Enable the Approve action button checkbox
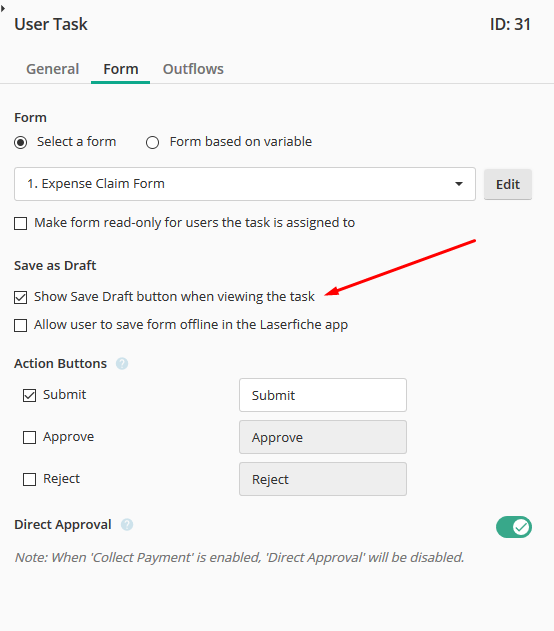 click(29, 437)
